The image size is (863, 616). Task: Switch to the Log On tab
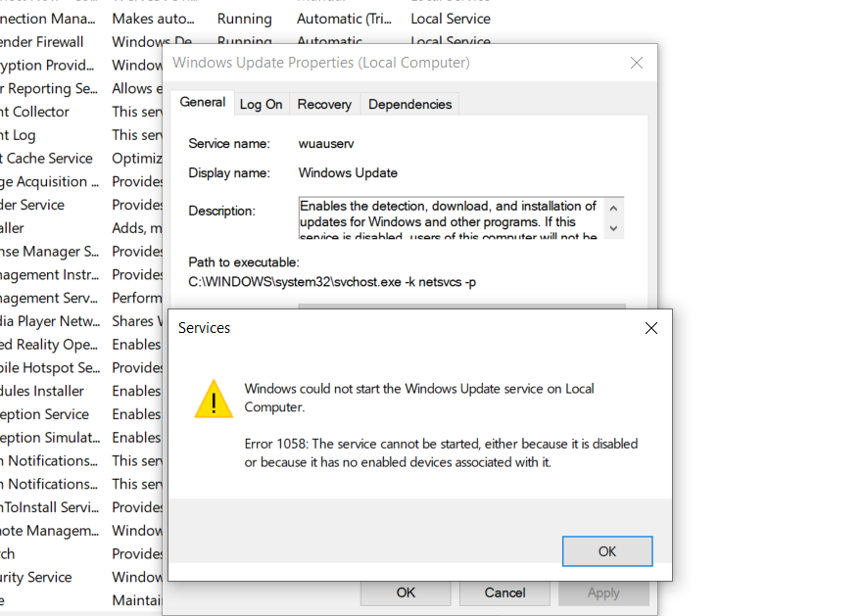pos(261,104)
